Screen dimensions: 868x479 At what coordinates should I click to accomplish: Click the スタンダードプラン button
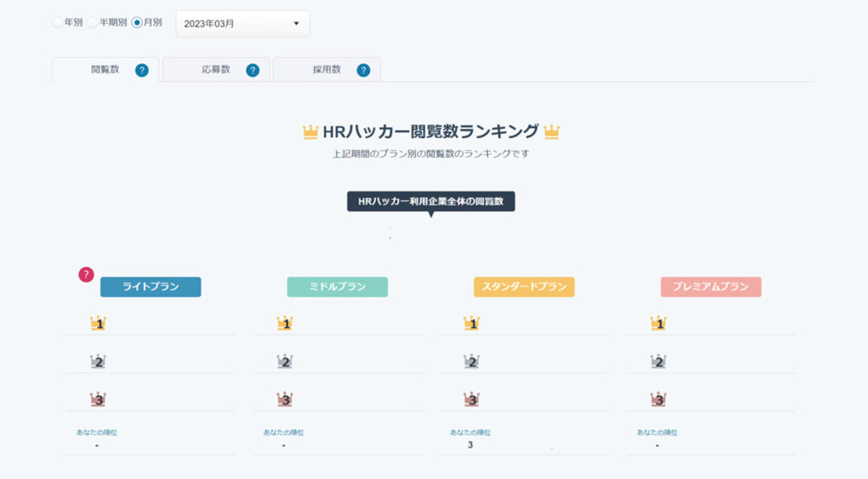pyautogui.click(x=524, y=287)
